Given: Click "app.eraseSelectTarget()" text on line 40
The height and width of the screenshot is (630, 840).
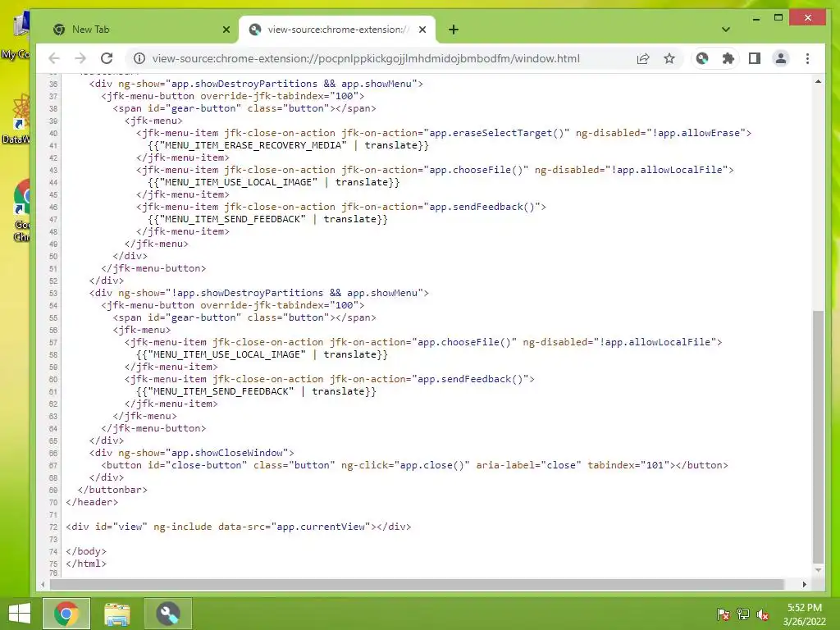Looking at the screenshot, I should (496, 133).
